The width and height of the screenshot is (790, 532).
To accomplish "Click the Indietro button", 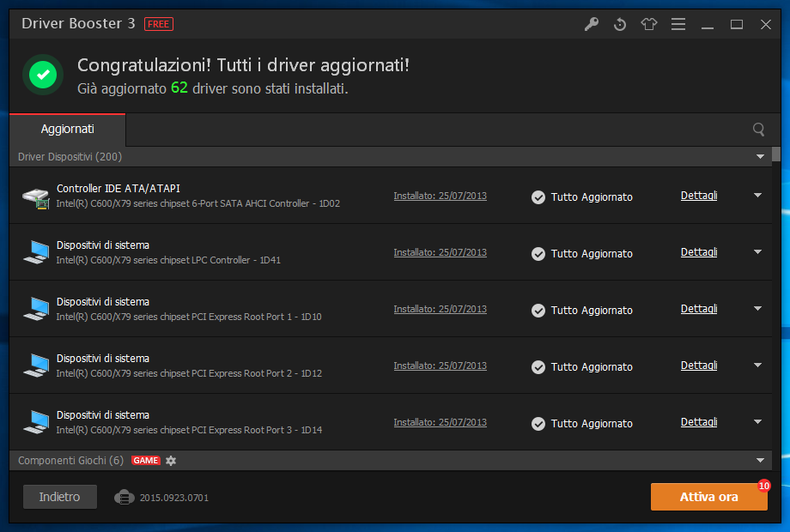I will click(x=60, y=497).
